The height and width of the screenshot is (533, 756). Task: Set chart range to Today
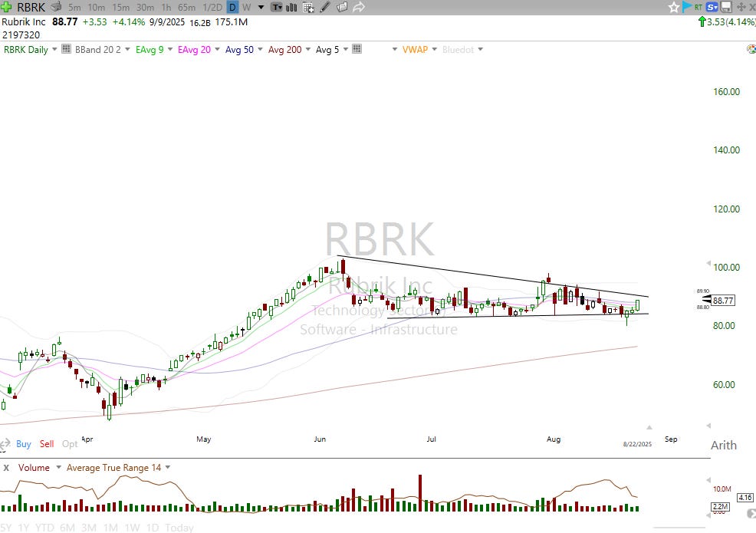click(179, 528)
